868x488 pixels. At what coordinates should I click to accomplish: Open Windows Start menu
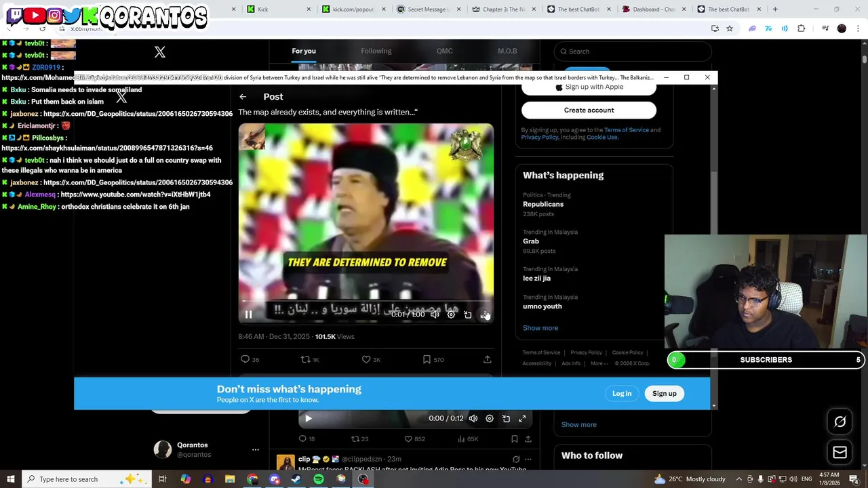11,479
